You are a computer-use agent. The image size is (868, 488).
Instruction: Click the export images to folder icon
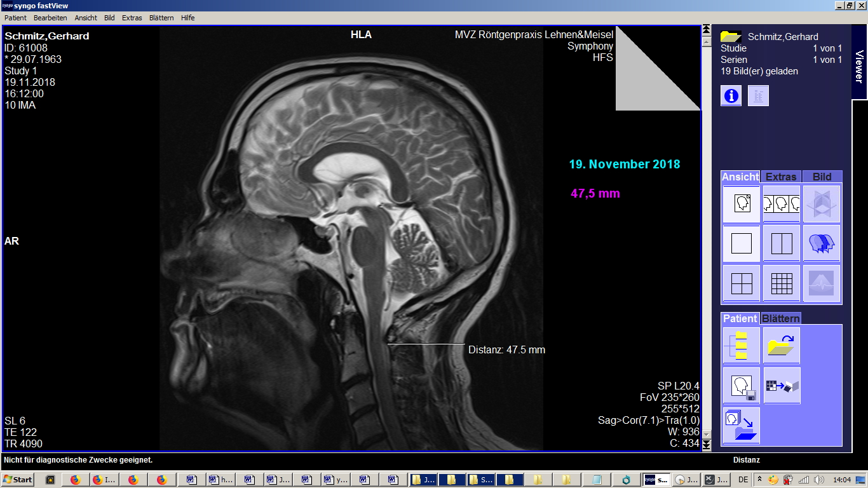[x=741, y=426]
